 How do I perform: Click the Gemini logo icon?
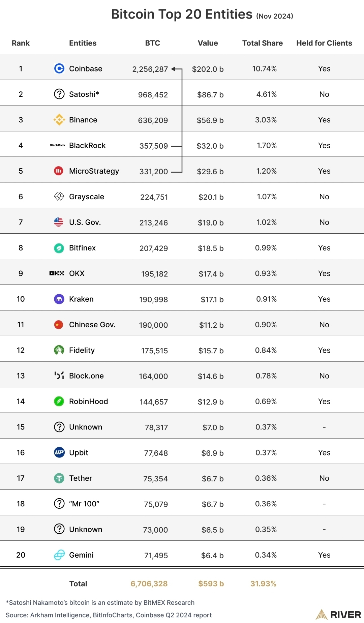coord(59,555)
